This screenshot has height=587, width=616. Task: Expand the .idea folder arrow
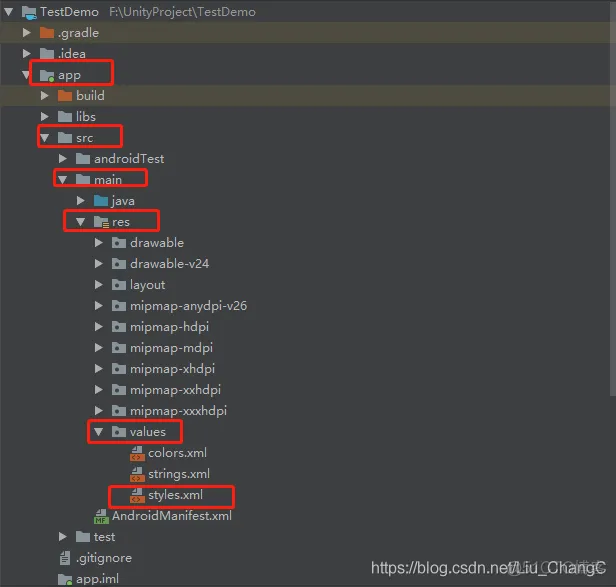click(x=27, y=53)
